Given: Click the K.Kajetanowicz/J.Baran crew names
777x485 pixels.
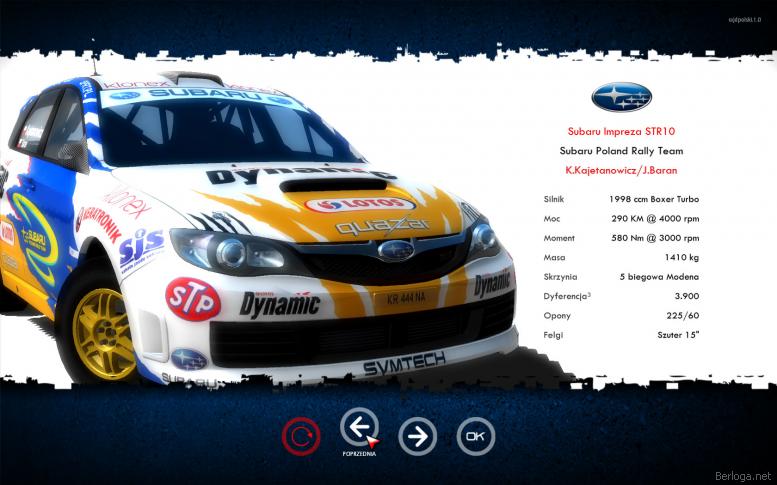Looking at the screenshot, I should point(621,170).
